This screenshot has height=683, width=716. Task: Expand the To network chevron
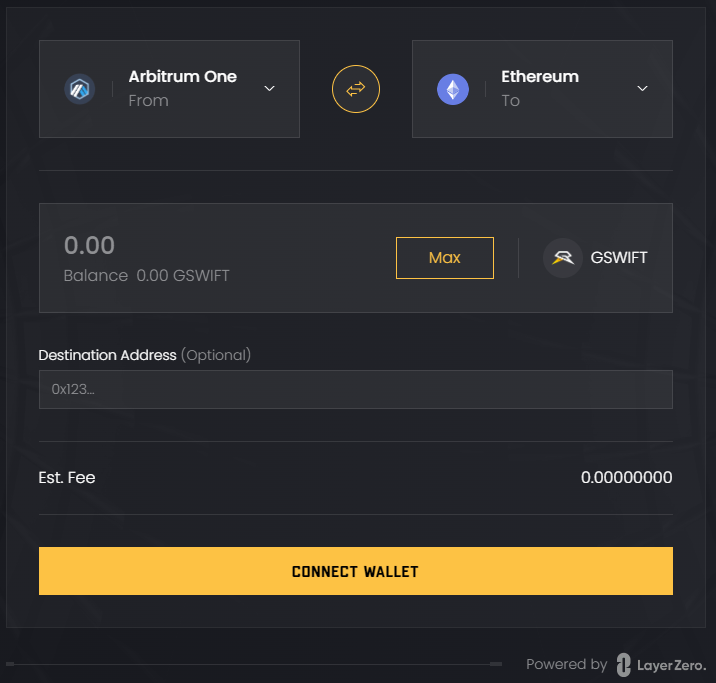(x=642, y=88)
